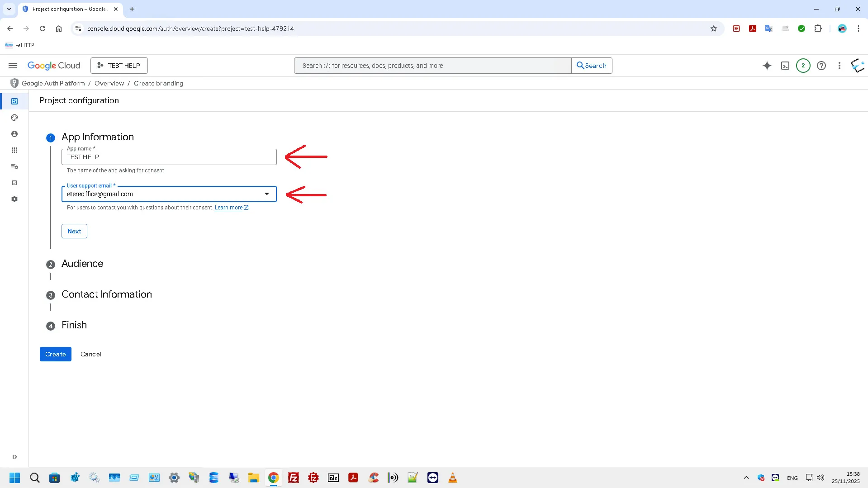Screen dimensions: 868x488
Task: Open the main navigation hamburger menu
Action: pos(13,66)
